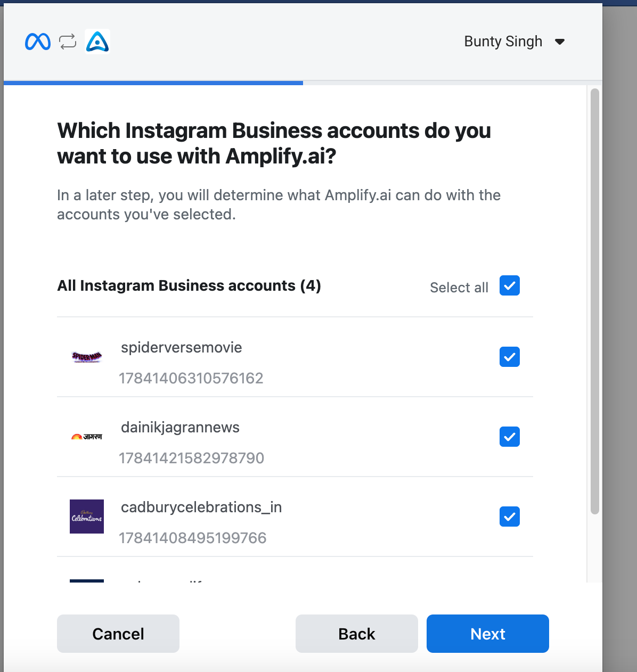Click the Cadbury Celebrations profile thumbnail

[87, 517]
